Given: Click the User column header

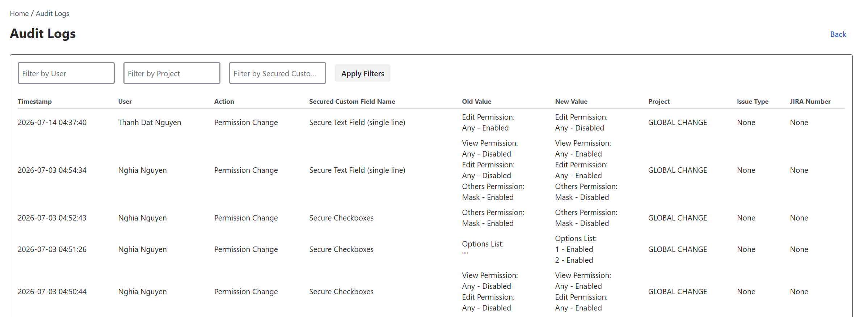Looking at the screenshot, I should (x=125, y=102).
